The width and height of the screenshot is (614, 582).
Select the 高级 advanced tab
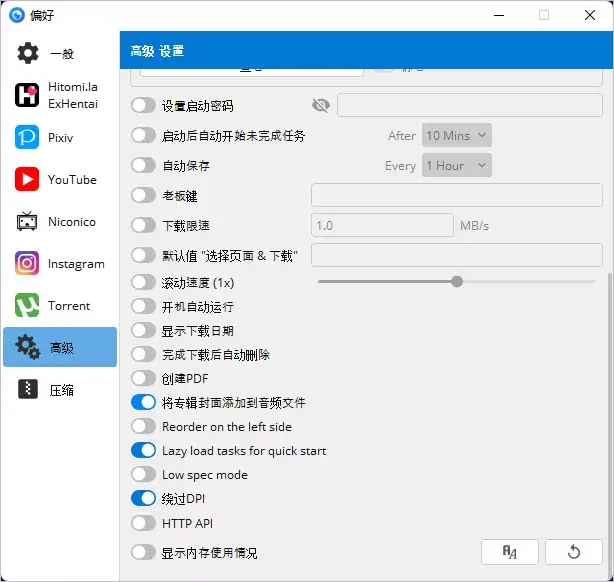[x=60, y=347]
